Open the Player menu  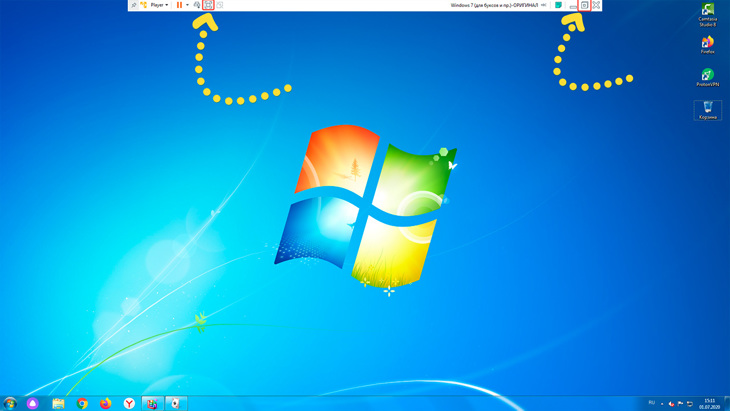159,5
